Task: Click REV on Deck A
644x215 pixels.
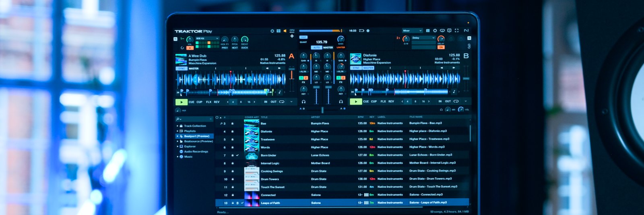Action: click(217, 102)
